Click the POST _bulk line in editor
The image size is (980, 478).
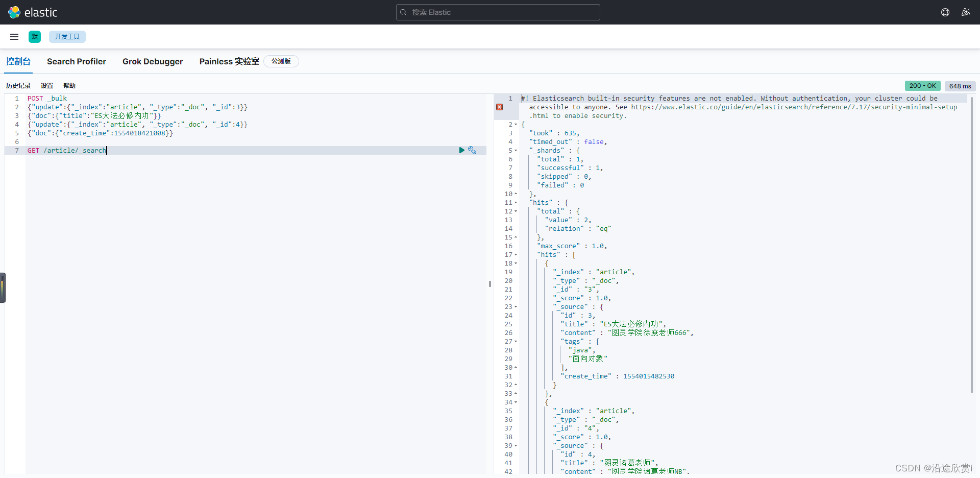click(x=47, y=99)
